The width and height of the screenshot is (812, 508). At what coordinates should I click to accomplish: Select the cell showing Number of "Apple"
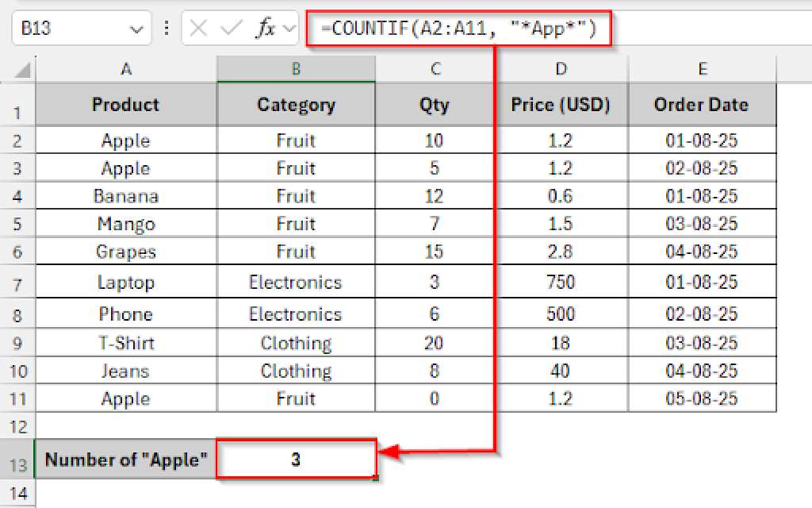coord(126,459)
